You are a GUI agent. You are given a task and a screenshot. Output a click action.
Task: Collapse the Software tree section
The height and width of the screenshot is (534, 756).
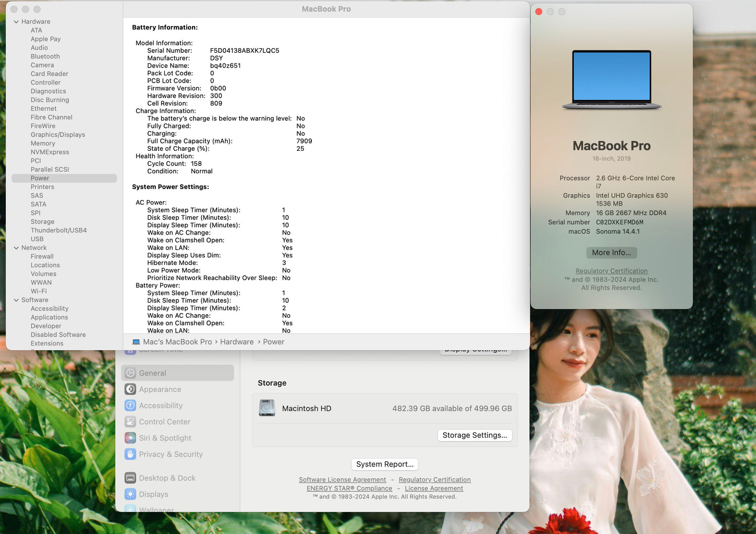click(x=16, y=301)
